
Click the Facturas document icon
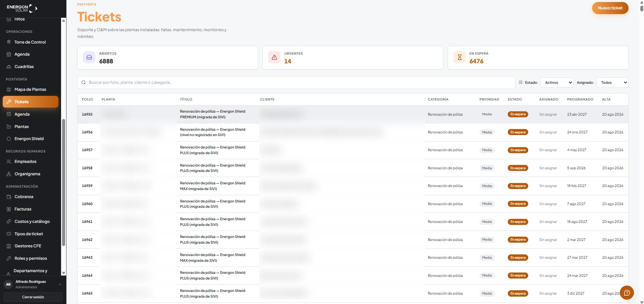coord(9,209)
